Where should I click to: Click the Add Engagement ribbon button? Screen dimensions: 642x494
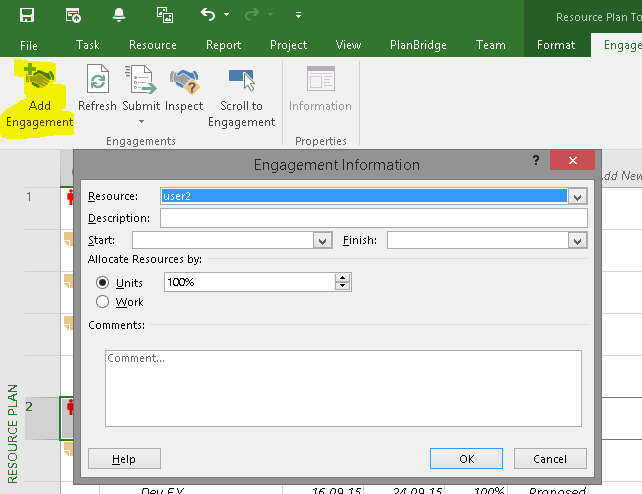pos(39,97)
